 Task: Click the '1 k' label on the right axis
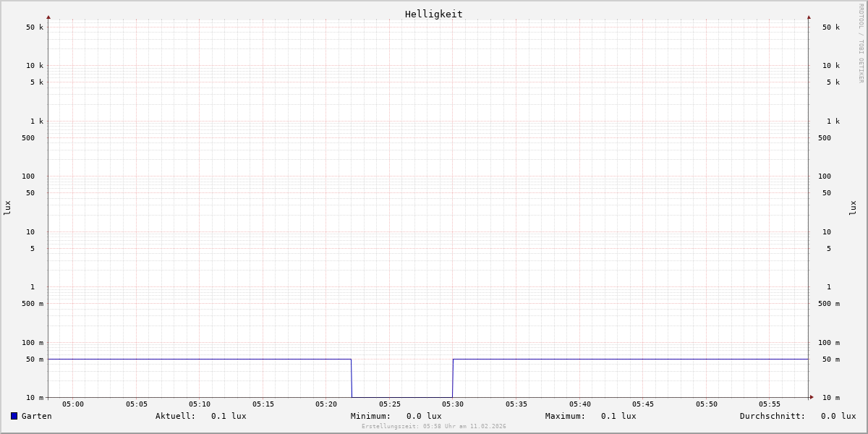coord(833,122)
